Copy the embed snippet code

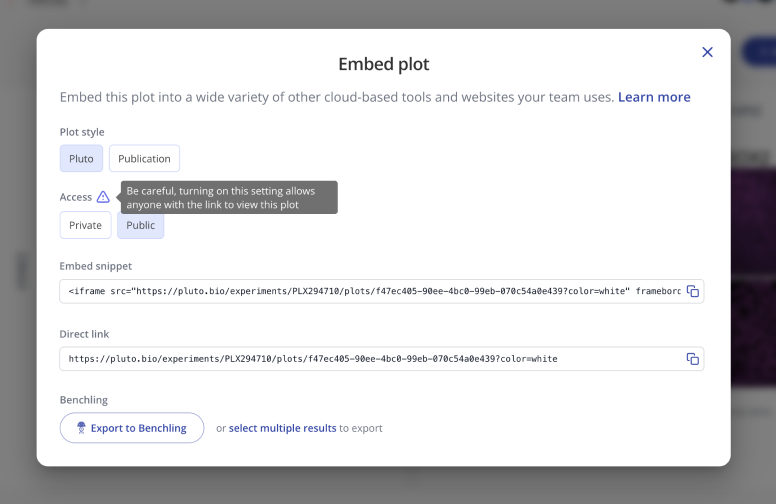point(692,292)
